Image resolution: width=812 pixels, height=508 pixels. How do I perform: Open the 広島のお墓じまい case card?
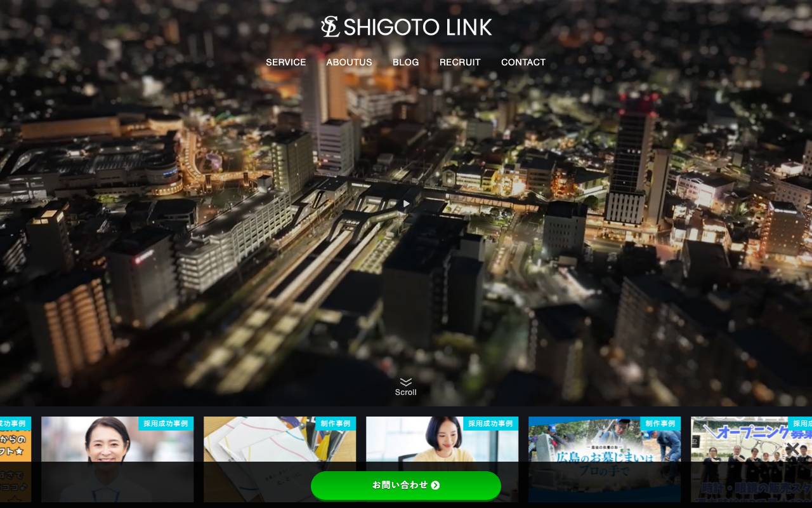pos(605,459)
